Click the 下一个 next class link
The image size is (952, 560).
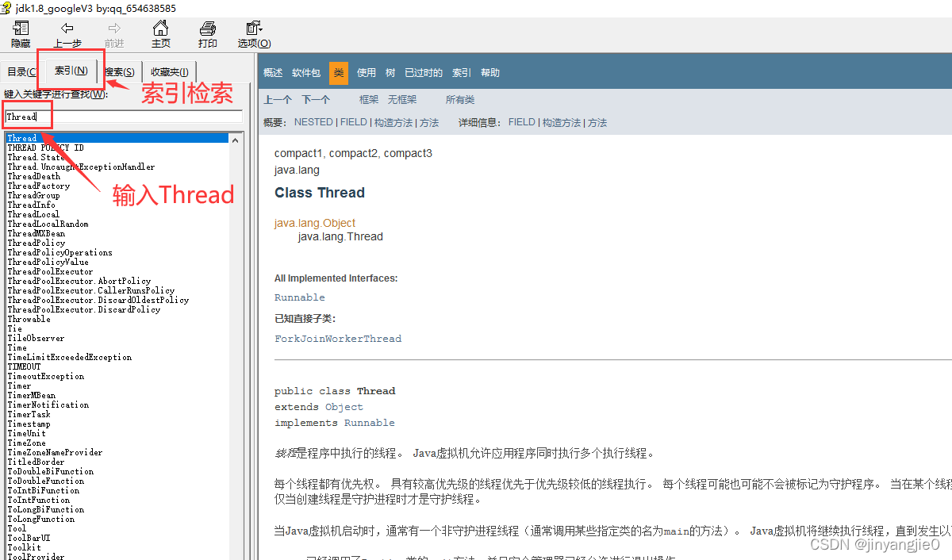point(316,100)
